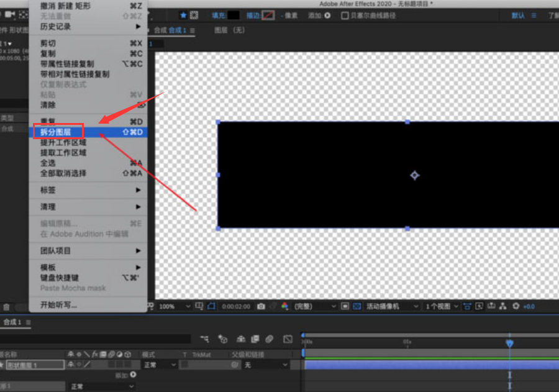
Task: Open the (完整) resolution dropdown
Action: click(x=314, y=306)
